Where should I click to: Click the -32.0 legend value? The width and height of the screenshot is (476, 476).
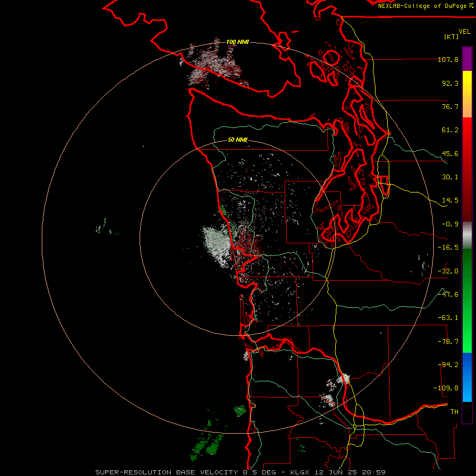(448, 271)
